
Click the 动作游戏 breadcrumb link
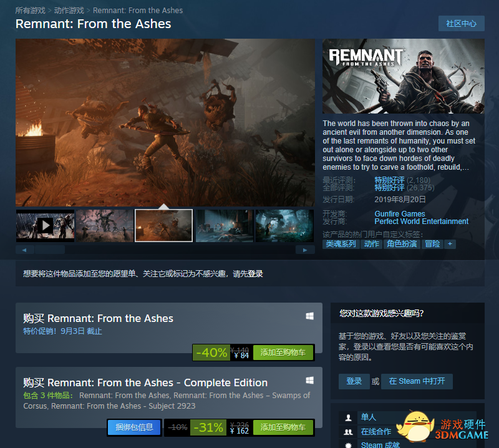[69, 11]
